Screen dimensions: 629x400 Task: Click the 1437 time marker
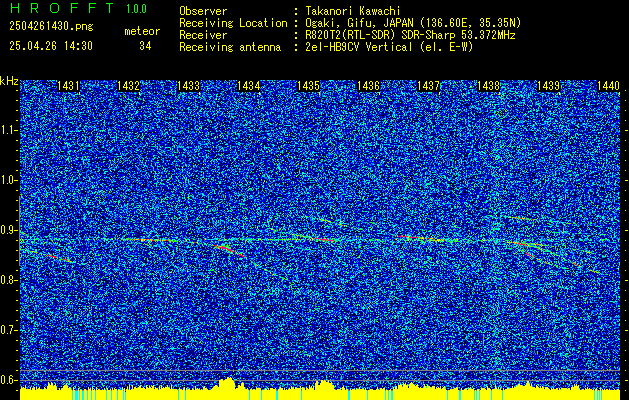(x=428, y=86)
